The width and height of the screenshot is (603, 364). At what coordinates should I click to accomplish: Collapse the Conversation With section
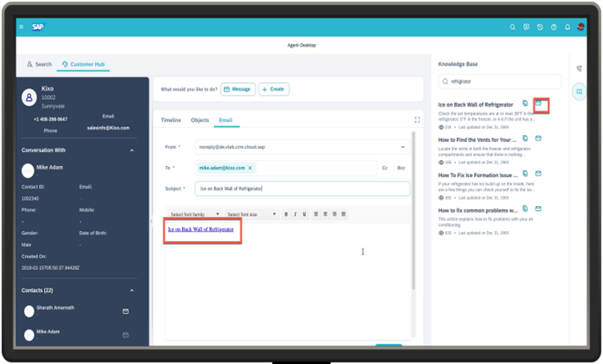pos(132,150)
